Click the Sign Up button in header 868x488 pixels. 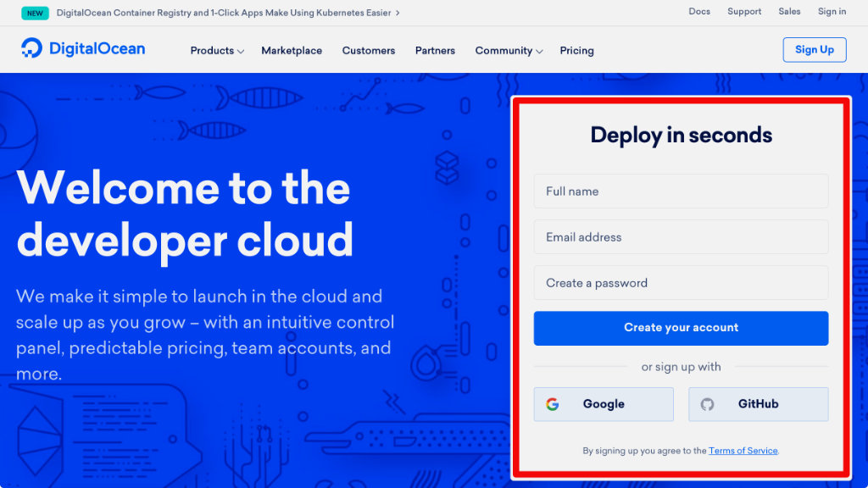(814, 50)
